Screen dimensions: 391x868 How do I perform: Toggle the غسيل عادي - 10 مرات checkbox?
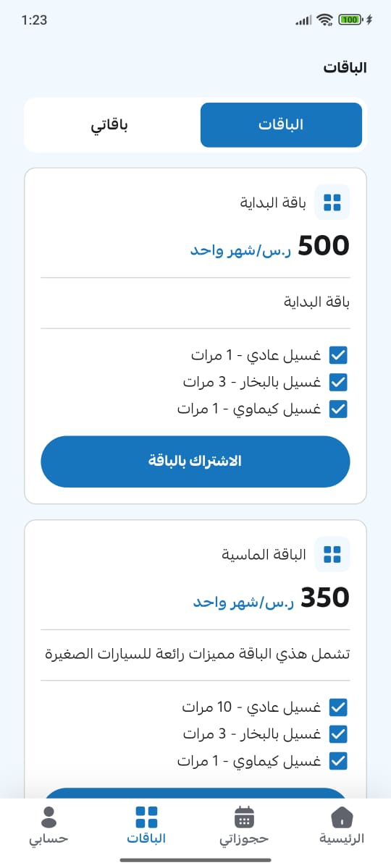(x=338, y=707)
